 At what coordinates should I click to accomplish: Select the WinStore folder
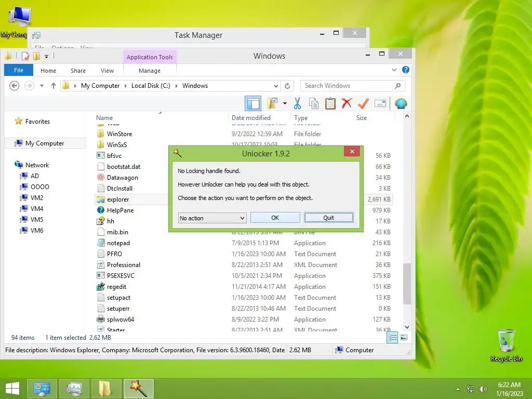coord(119,134)
